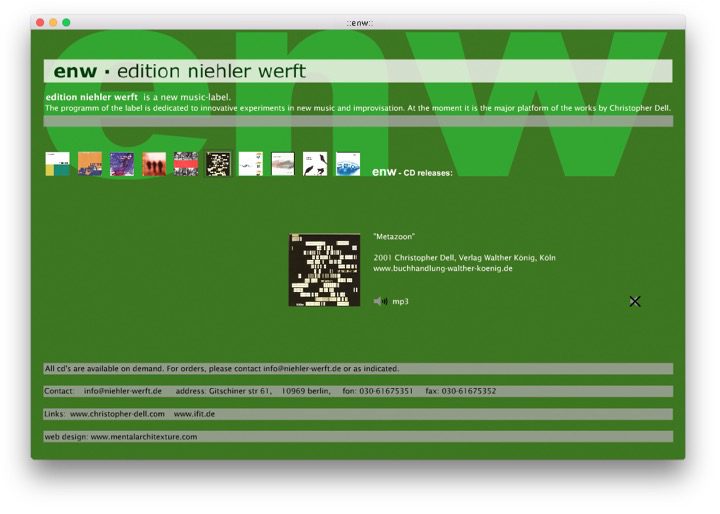The height and width of the screenshot is (514, 720).
Task: Click the "Metazoon" title text
Action: [394, 237]
